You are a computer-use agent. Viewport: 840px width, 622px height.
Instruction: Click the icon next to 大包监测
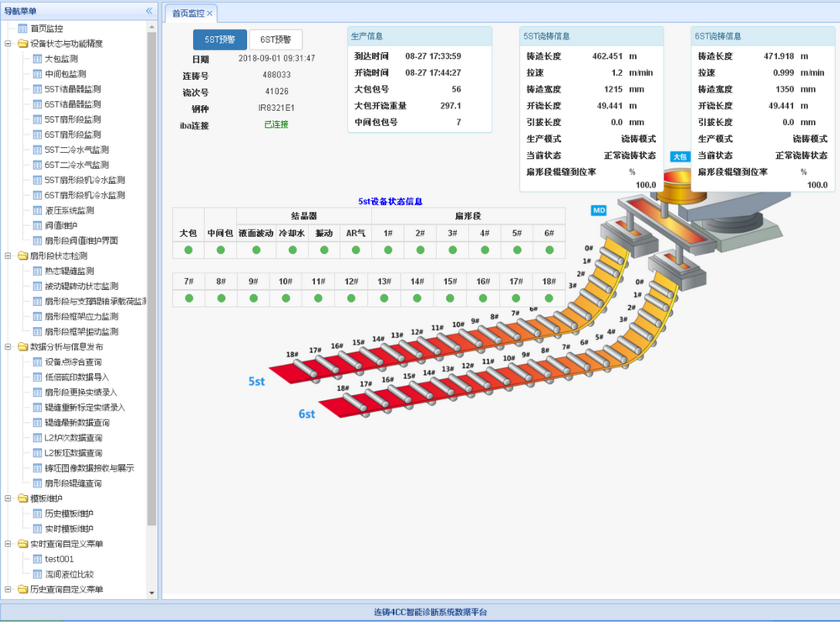point(37,59)
